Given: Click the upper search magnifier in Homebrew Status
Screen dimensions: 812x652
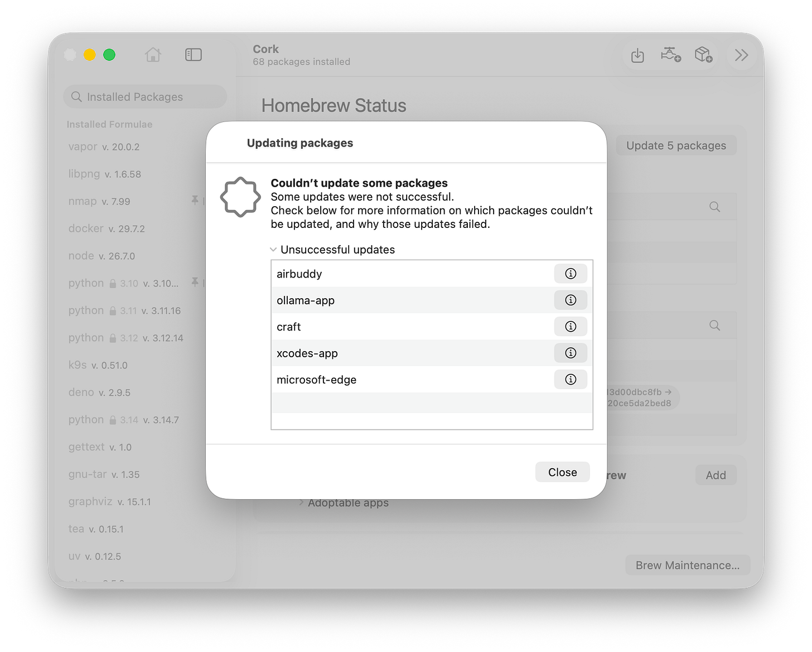Looking at the screenshot, I should [714, 207].
